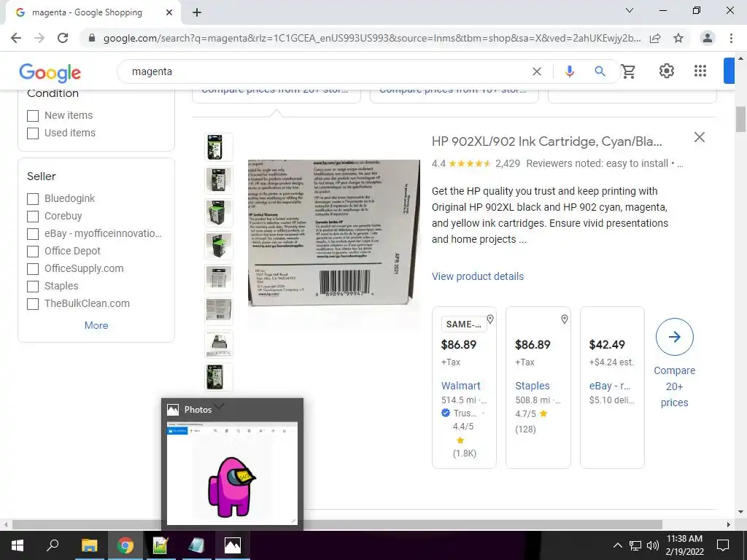Open the shopping cart icon
Screen dimensions: 747x560
point(628,71)
